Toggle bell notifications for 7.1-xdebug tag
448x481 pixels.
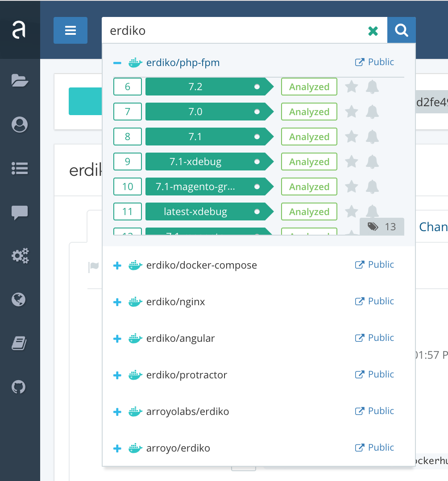(x=372, y=162)
